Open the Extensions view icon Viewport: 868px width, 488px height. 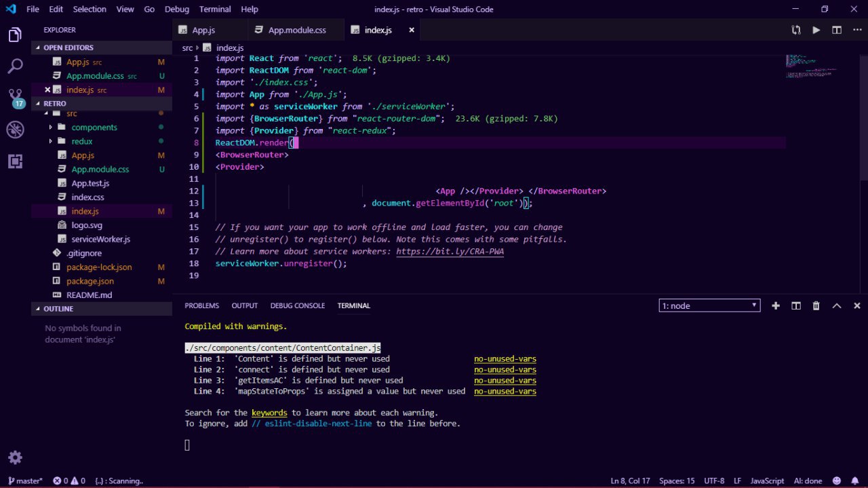(15, 161)
